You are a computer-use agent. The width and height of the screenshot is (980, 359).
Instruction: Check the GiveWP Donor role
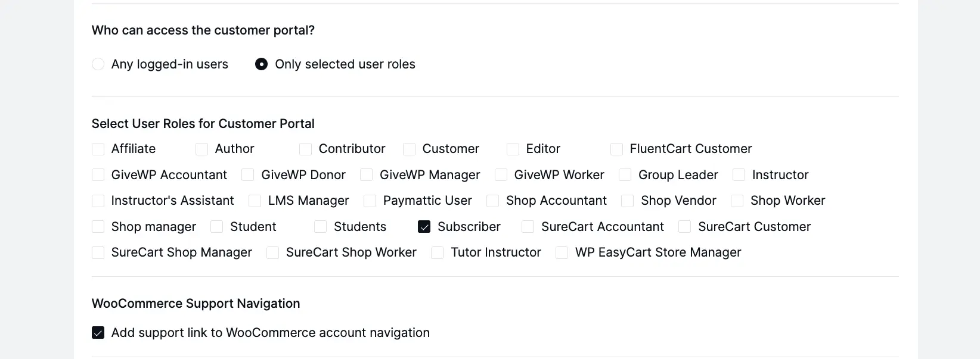pyautogui.click(x=247, y=175)
